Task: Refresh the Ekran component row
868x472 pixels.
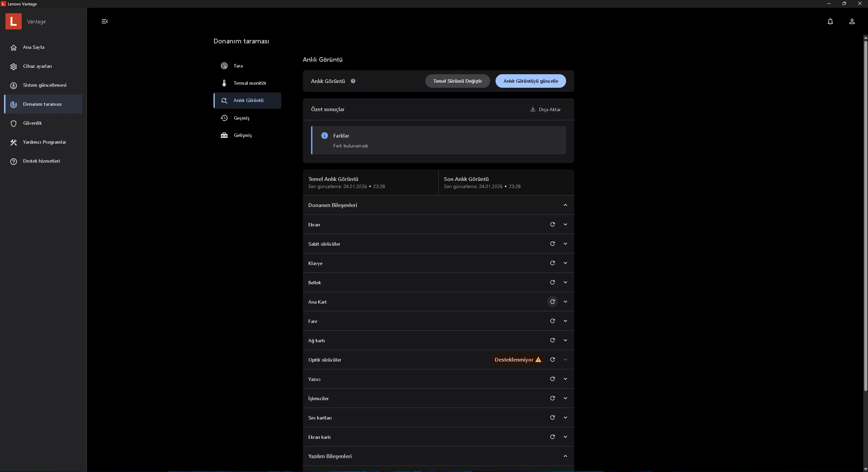Action: point(552,224)
